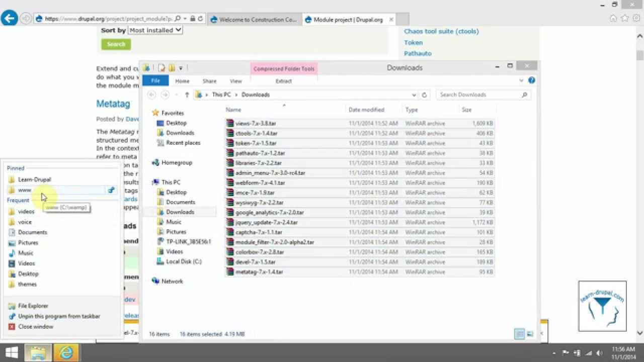This screenshot has height=362, width=644.
Task: Select module_filter-7.x-2.0-alpha2.tar file
Action: (360, 242)
